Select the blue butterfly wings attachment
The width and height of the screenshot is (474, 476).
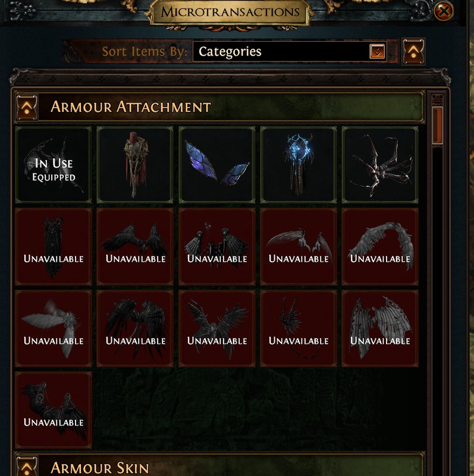[x=217, y=165]
